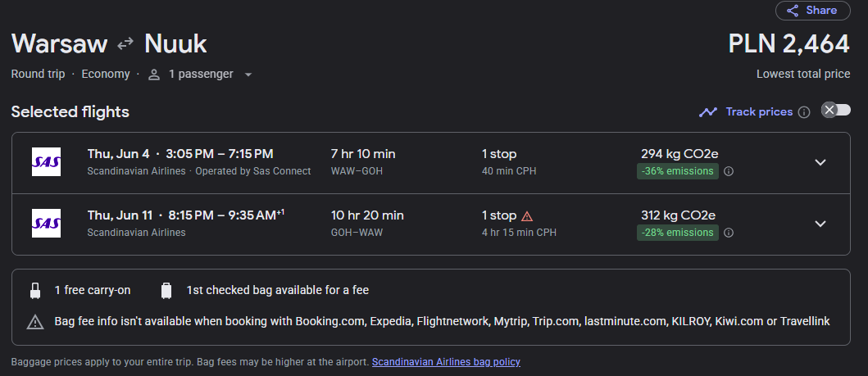Click the red layover warning triangle
Viewport: 868px width, 376px height.
click(x=527, y=216)
